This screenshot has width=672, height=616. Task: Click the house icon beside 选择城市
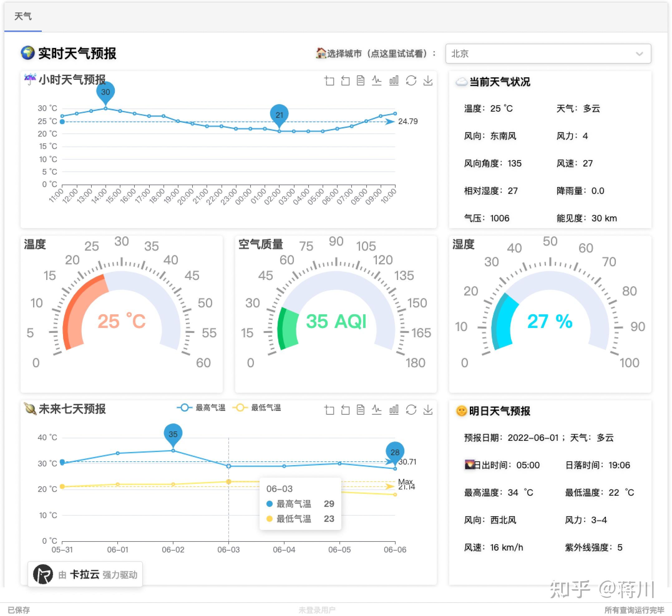coord(320,53)
